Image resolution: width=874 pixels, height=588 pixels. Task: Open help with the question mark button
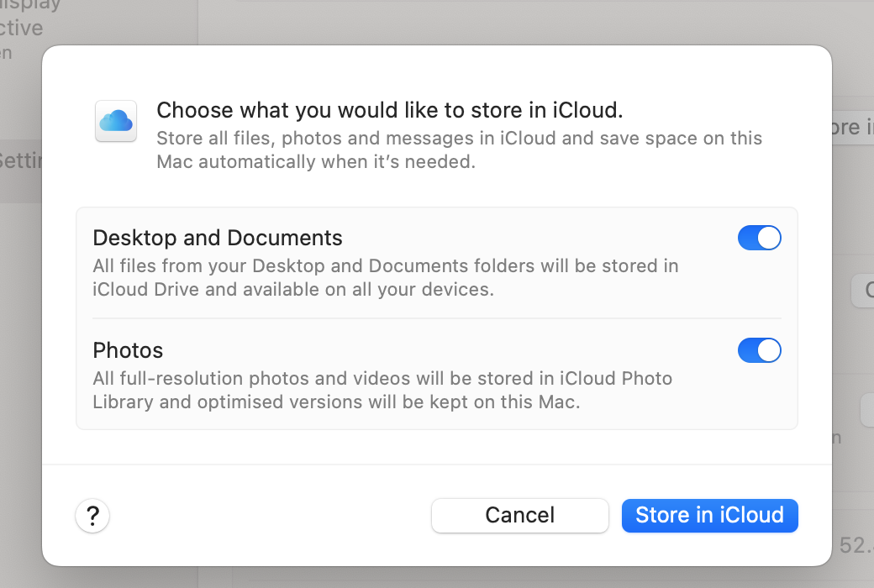(x=92, y=516)
